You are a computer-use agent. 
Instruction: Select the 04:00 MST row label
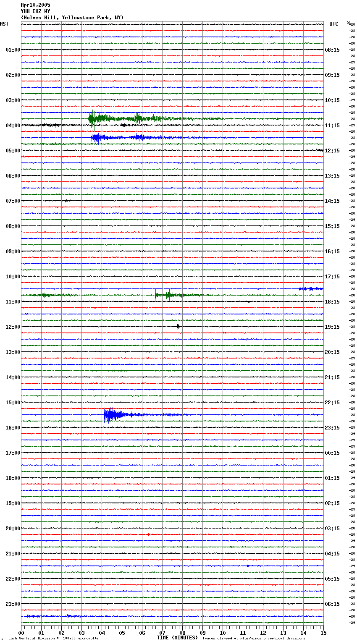tap(13, 126)
